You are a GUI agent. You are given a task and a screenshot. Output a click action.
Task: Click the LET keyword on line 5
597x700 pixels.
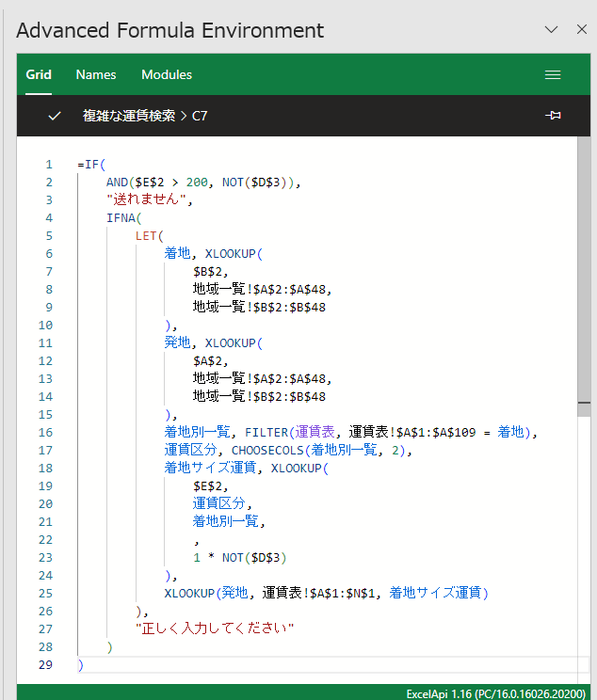[146, 235]
